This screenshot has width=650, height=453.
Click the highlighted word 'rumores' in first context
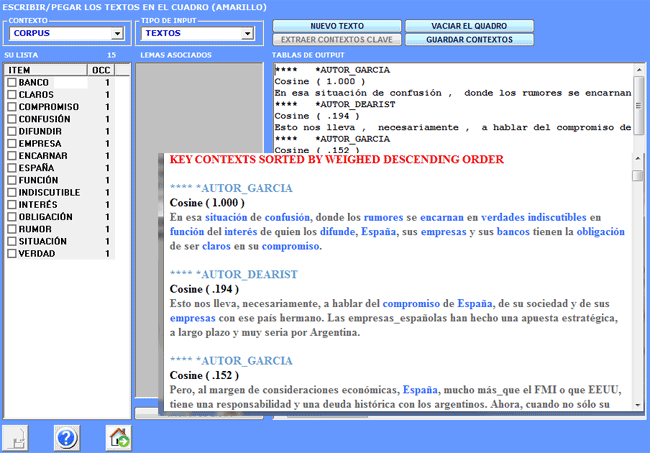coord(383,217)
